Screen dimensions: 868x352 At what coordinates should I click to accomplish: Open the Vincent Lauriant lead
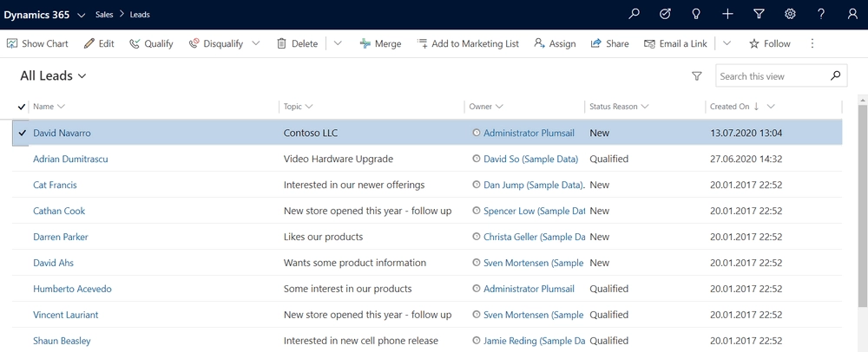(66, 315)
